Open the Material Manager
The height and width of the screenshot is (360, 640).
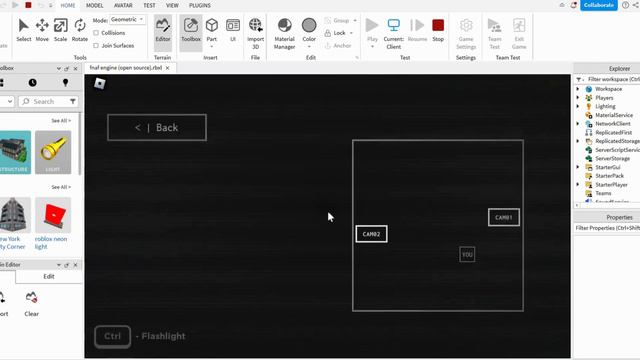click(284, 33)
